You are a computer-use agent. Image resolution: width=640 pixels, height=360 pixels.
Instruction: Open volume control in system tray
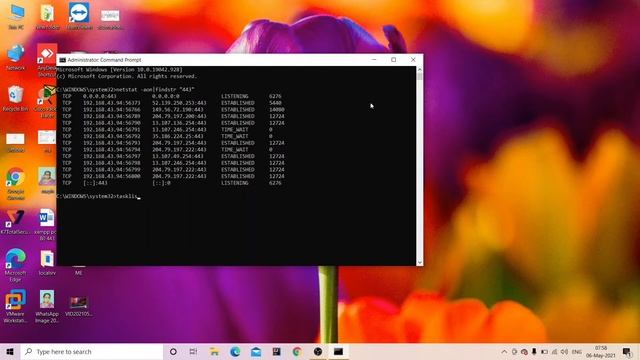pyautogui.click(x=564, y=351)
